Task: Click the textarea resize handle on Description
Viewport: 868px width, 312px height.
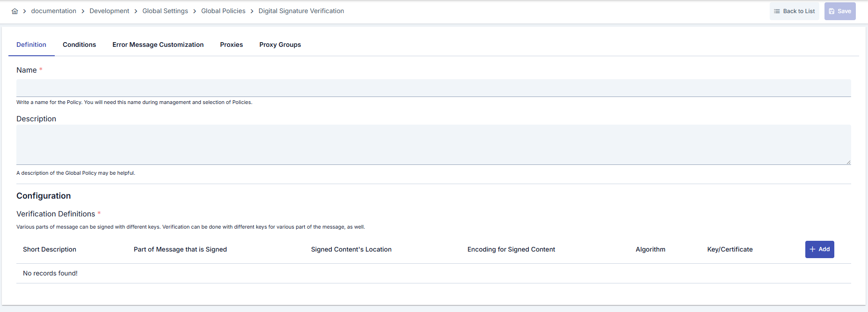Action: (x=849, y=163)
